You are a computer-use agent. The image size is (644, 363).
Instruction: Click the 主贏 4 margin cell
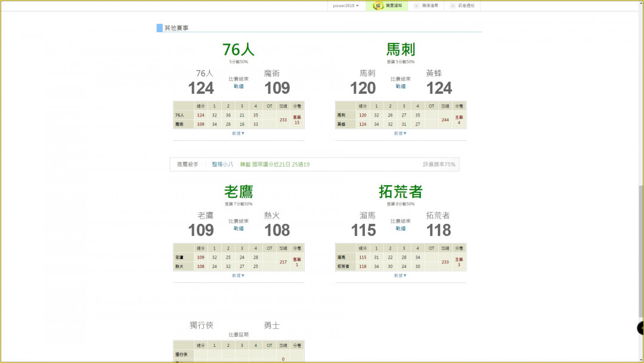click(x=459, y=120)
